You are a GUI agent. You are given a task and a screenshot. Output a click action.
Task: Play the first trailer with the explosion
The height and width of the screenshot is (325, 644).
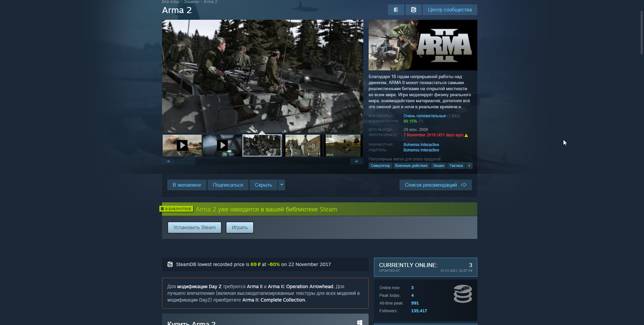(x=182, y=145)
